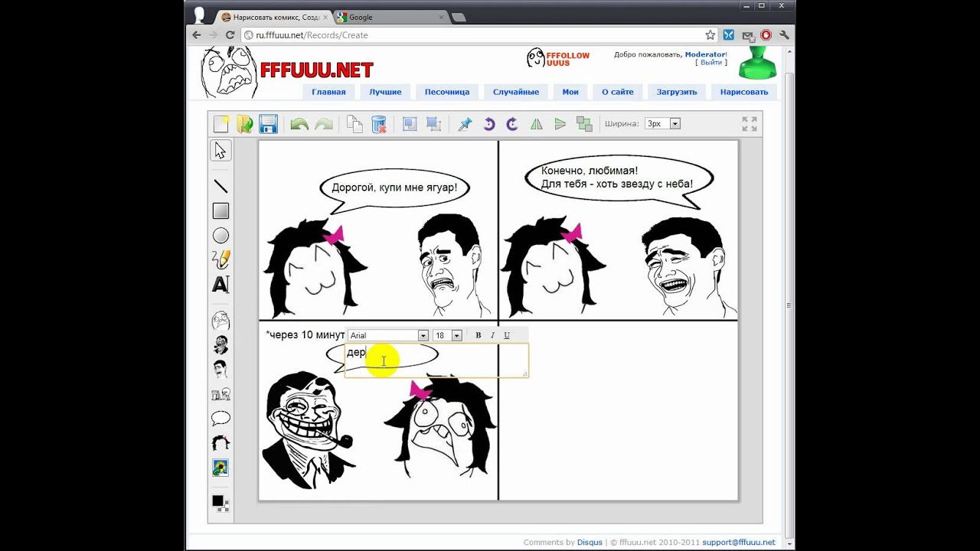
Task: Toggle fullscreen editor with expand arrows
Action: (x=750, y=124)
